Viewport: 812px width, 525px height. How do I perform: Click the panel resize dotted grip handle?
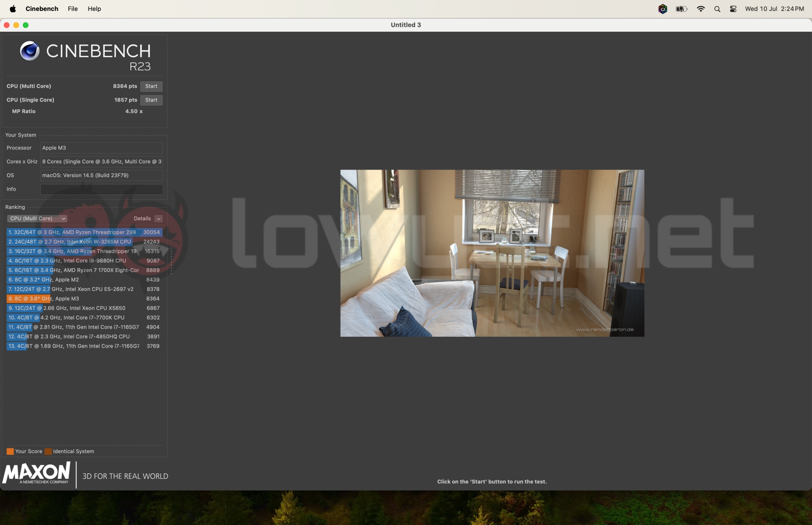tap(171, 260)
